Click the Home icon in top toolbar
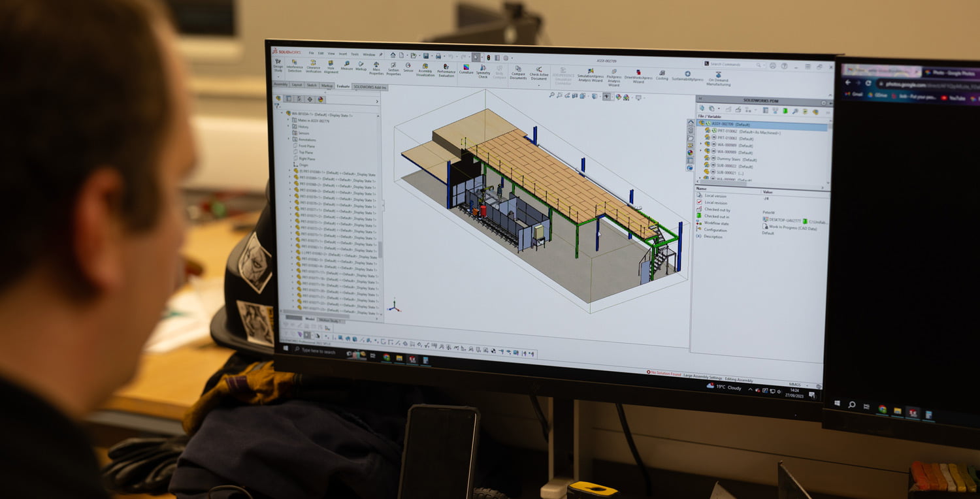Image resolution: width=980 pixels, height=499 pixels. pos(393,56)
